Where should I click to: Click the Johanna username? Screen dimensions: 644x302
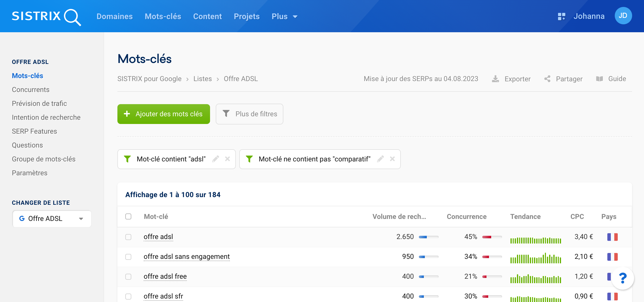pos(589,16)
